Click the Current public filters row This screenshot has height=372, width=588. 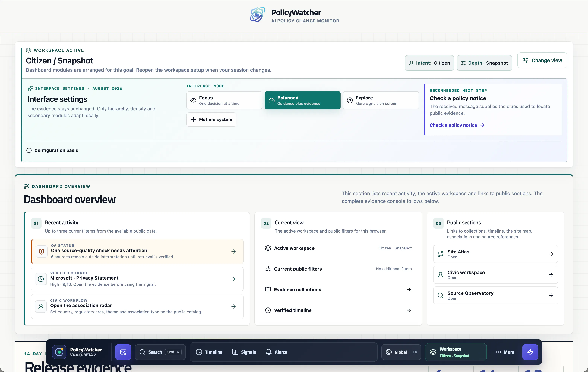pyautogui.click(x=338, y=269)
